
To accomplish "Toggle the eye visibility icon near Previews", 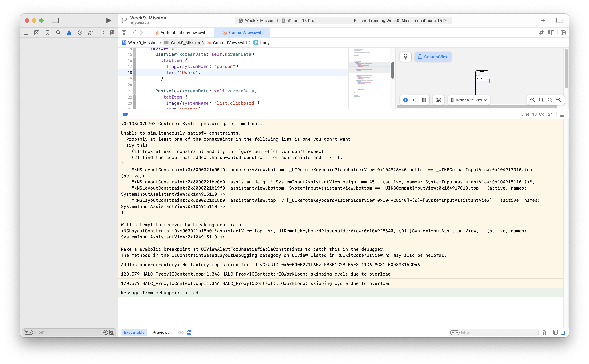I will click(x=181, y=332).
